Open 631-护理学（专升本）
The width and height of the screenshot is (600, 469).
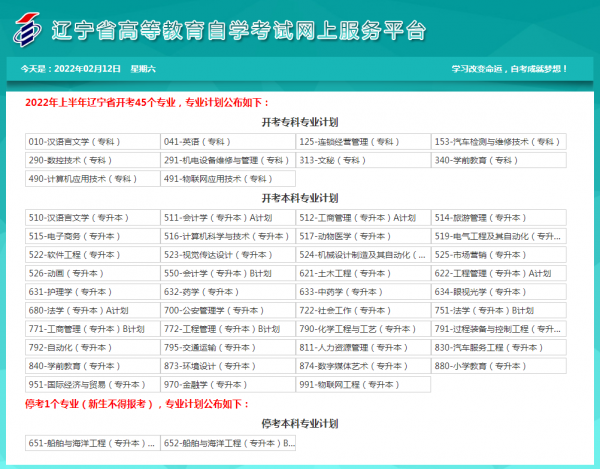(93, 292)
